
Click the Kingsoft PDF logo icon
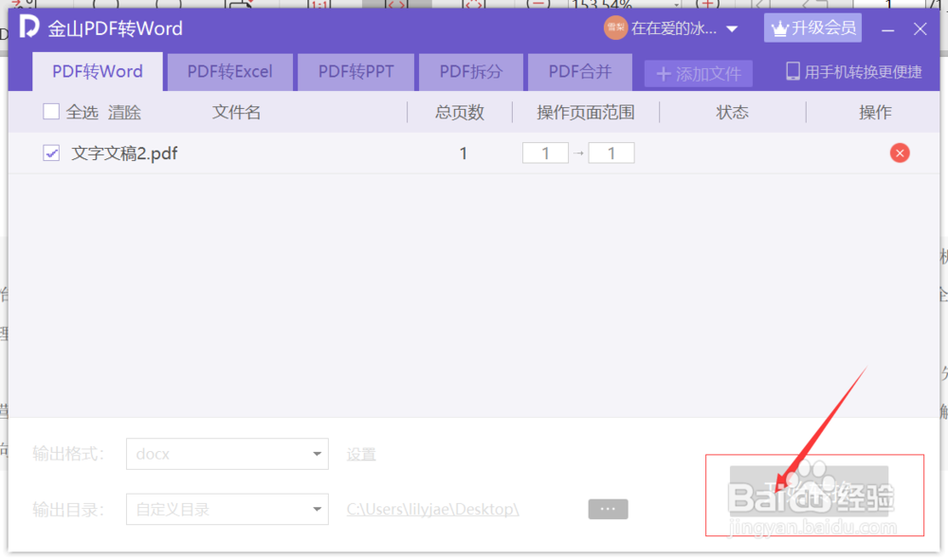[29, 28]
